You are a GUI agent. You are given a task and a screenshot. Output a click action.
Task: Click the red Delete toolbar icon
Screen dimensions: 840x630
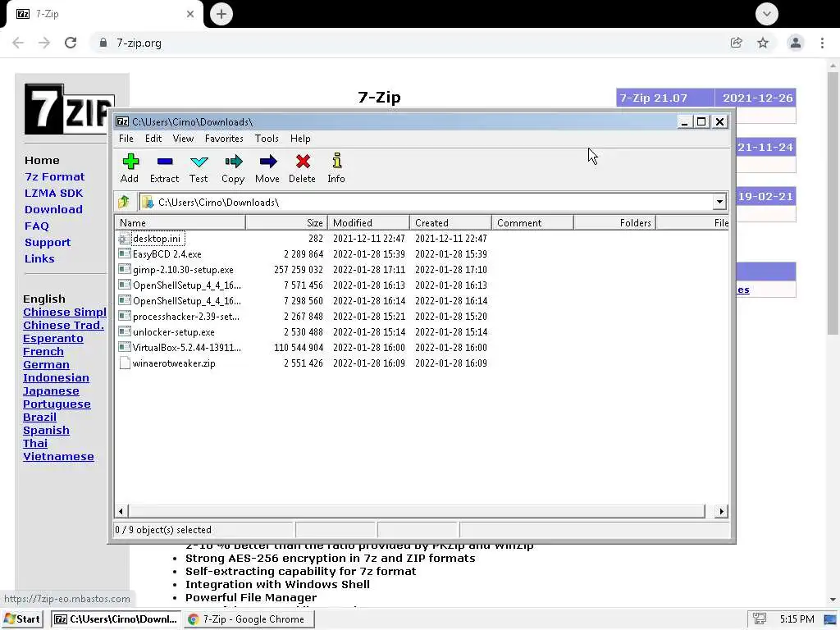303,162
